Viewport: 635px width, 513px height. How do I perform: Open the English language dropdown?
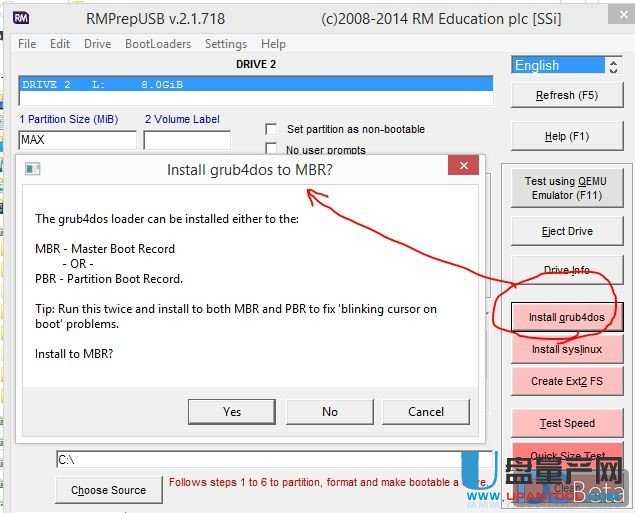pyautogui.click(x=565, y=65)
